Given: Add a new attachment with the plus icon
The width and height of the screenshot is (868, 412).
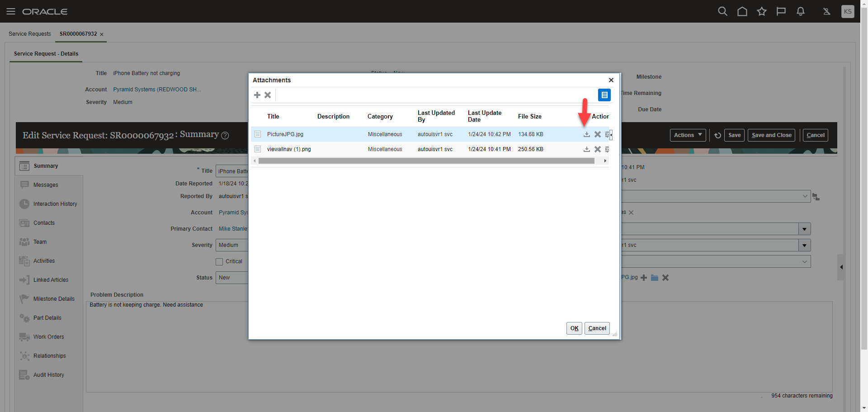Looking at the screenshot, I should point(257,95).
